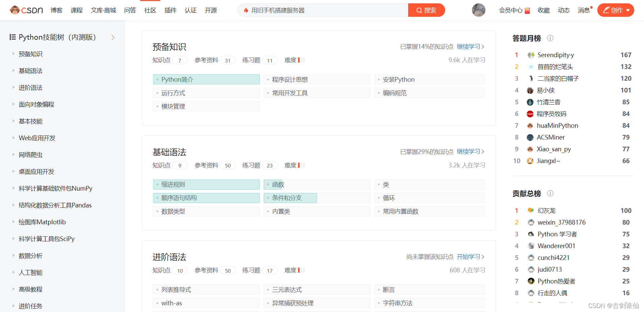Open Xiao_san_py avatar icon
Screen dimensions: 644x312
(x=530, y=149)
